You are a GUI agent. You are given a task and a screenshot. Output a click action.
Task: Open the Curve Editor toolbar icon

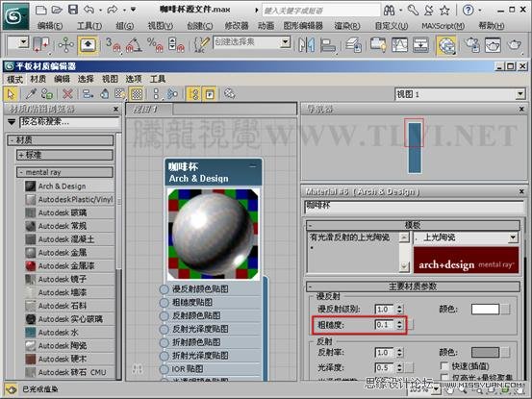(x=399, y=45)
